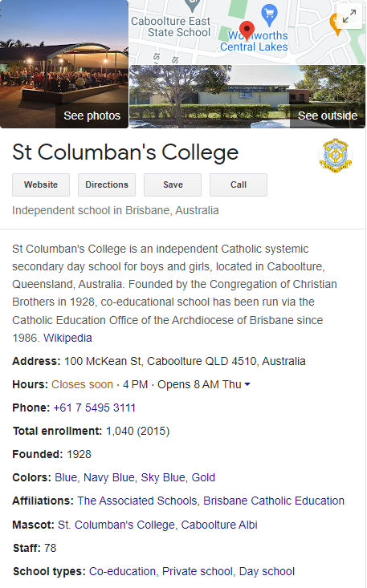The width and height of the screenshot is (367, 588).
Task: Open the Wikipedia link
Action: (67, 338)
